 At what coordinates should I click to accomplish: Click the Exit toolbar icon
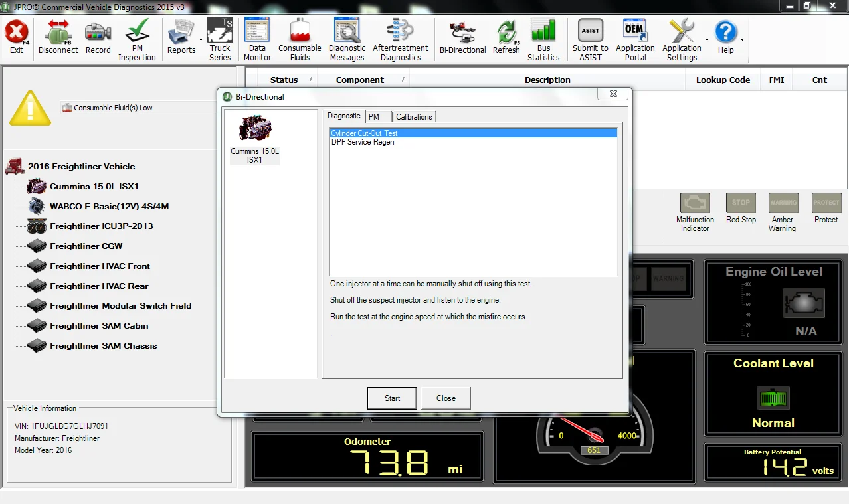pyautogui.click(x=17, y=38)
